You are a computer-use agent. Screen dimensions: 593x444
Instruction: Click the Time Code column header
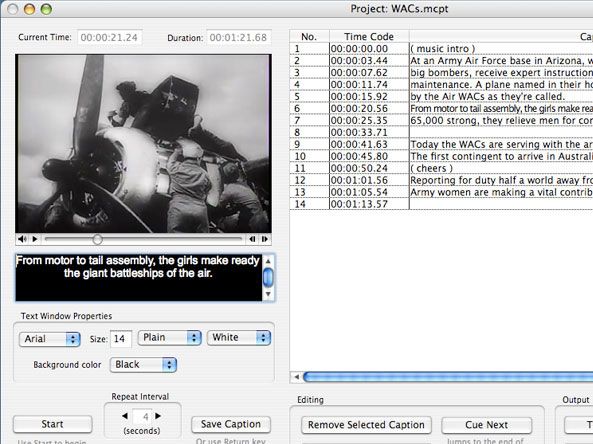tap(369, 37)
